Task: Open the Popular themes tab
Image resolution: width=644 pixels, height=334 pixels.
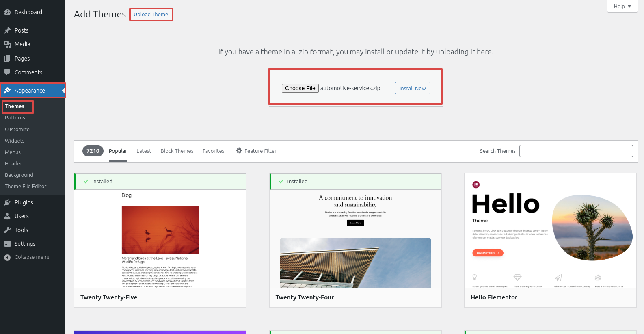Action: (118, 151)
